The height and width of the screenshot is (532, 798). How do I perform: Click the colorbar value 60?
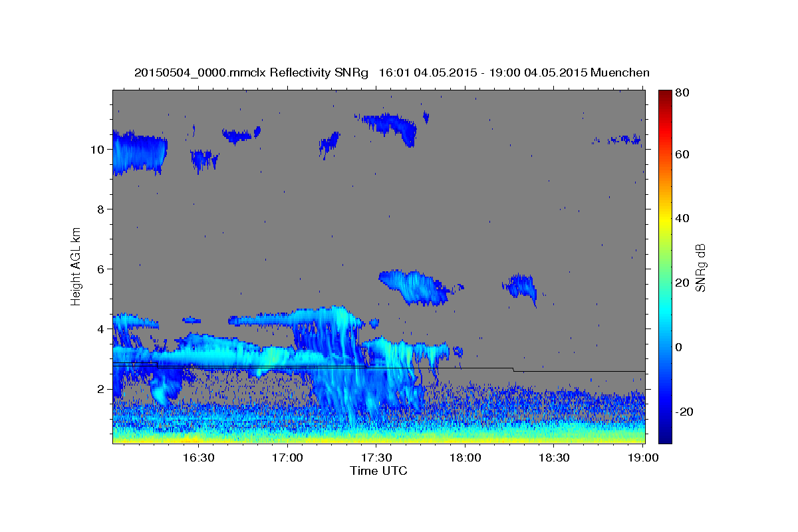[682, 154]
